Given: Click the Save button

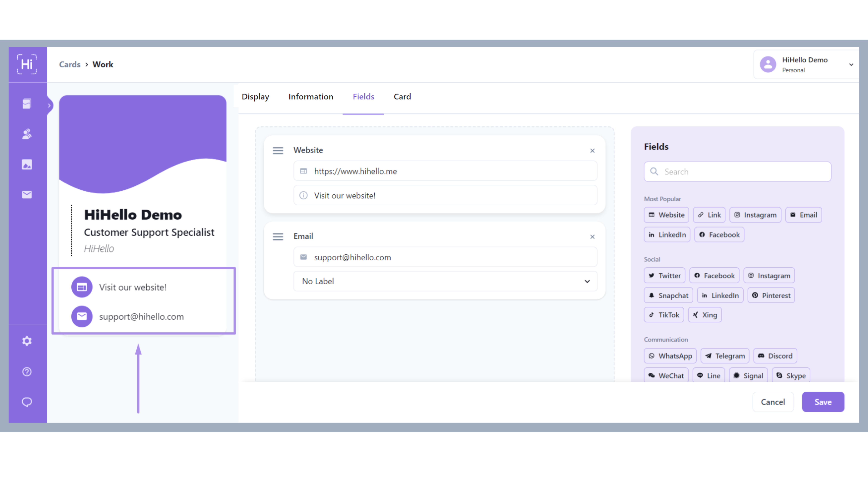Looking at the screenshot, I should 823,402.
